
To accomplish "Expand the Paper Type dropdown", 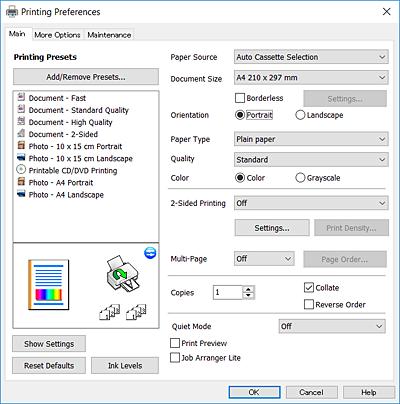I will point(311,139).
